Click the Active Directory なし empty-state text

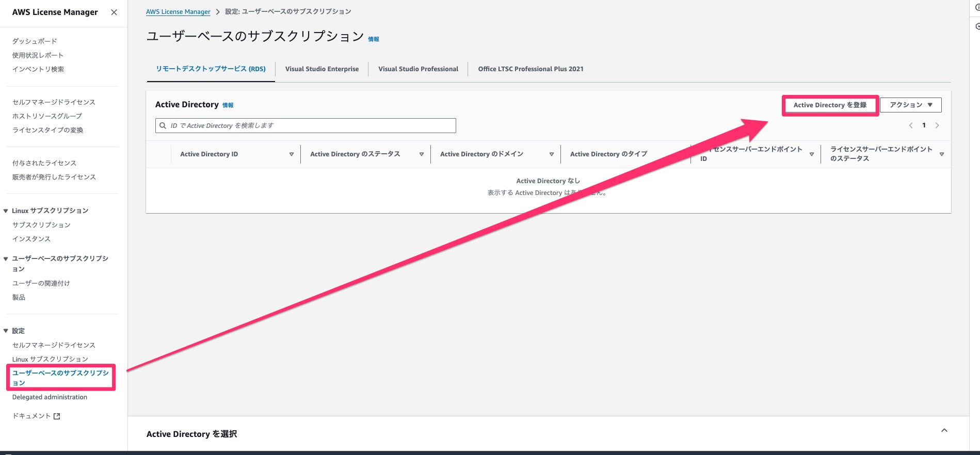pyautogui.click(x=548, y=181)
